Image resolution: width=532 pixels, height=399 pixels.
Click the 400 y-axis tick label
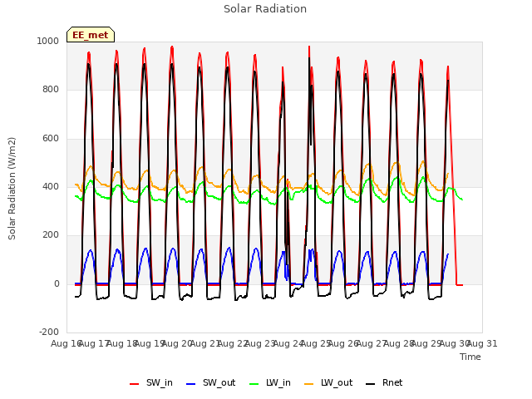(x=51, y=186)
